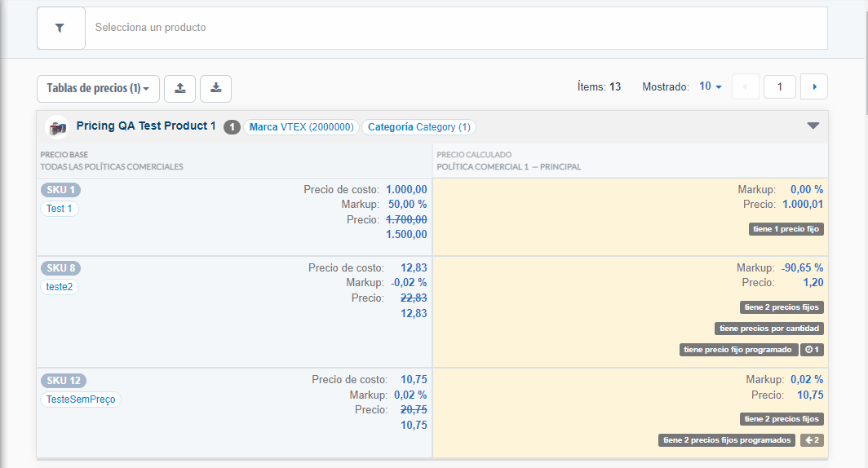Open the Pricing QA Test Product 1 link

pos(146,126)
